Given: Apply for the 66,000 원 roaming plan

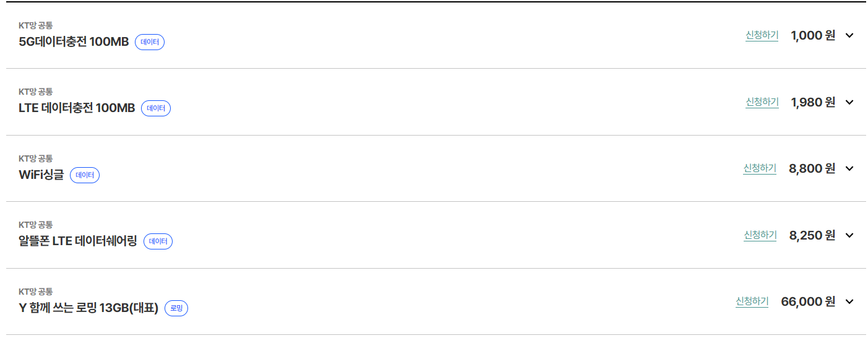Looking at the screenshot, I should coord(752,301).
